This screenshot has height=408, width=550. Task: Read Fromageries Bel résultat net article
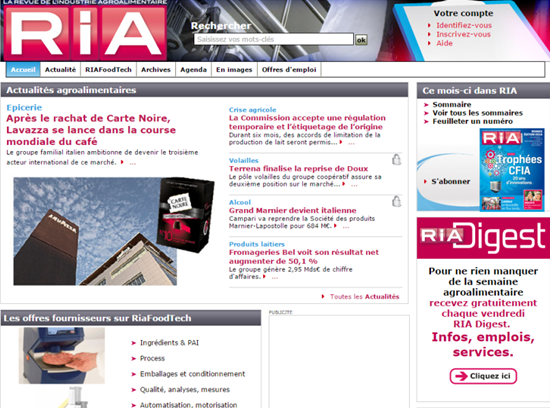[304, 256]
